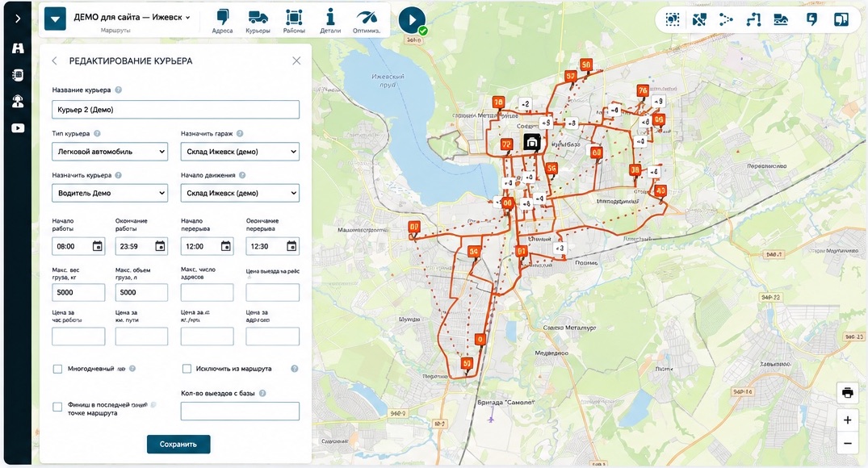
Task: Enable the Многодневный checkbox
Action: tap(57, 369)
